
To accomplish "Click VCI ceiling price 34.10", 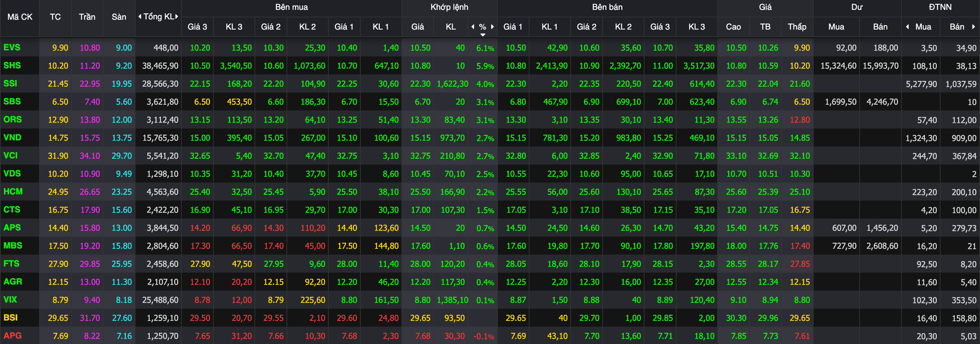I will 90,156.
